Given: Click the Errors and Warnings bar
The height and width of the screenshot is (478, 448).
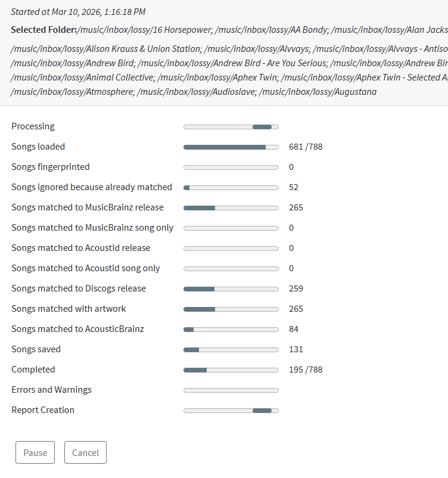Looking at the screenshot, I should (231, 390).
